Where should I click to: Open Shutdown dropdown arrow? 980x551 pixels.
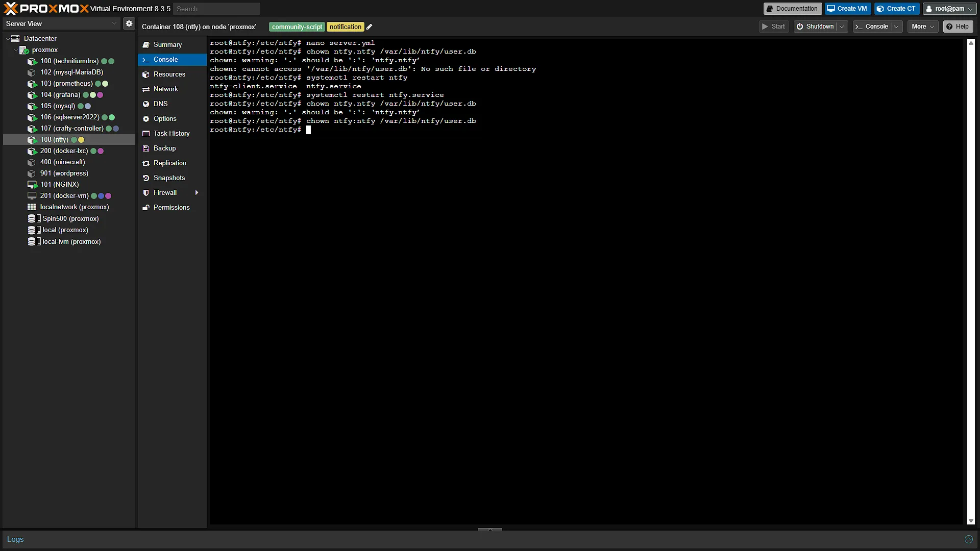[842, 27]
